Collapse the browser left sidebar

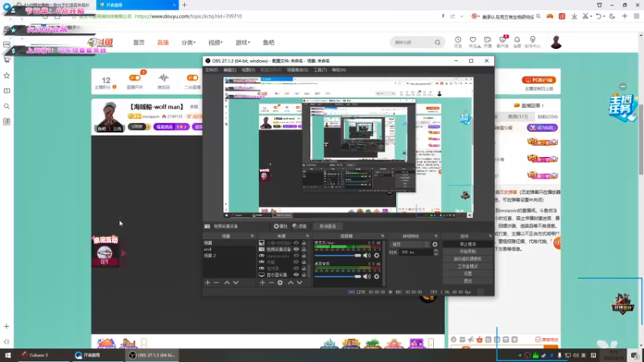tap(6, 341)
